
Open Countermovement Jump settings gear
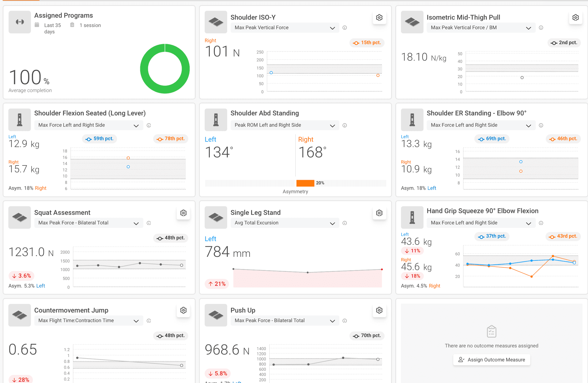coord(183,310)
